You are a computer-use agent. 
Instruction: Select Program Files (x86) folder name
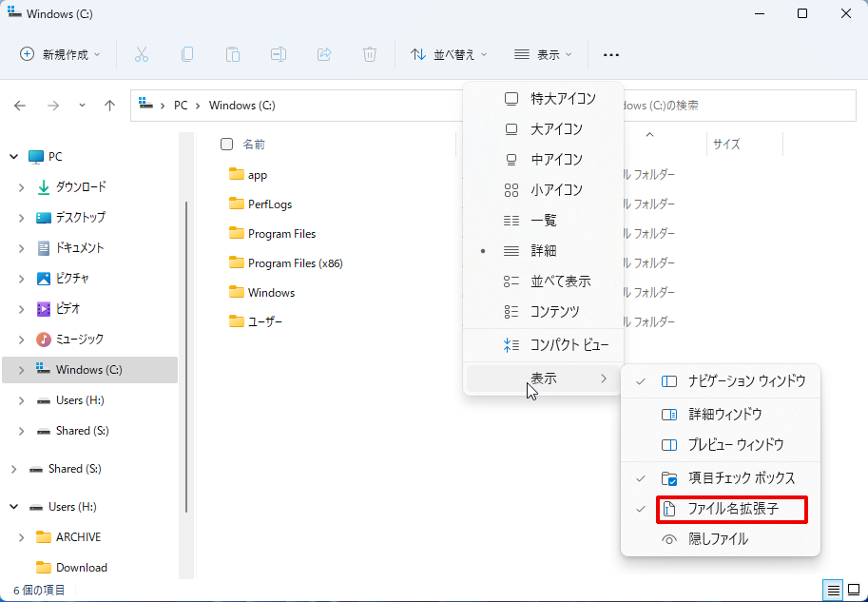coord(296,263)
